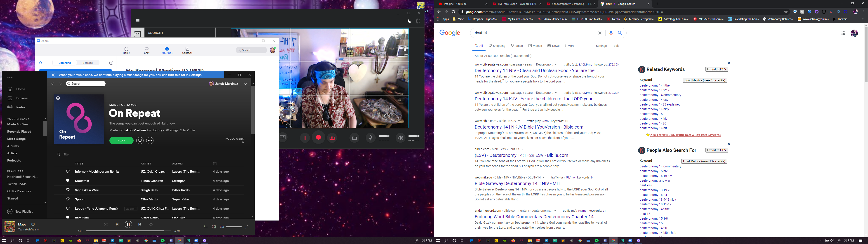Like the song Spoon

68,199
